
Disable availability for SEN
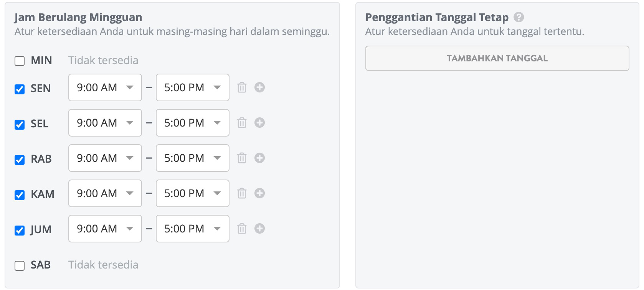[20, 89]
